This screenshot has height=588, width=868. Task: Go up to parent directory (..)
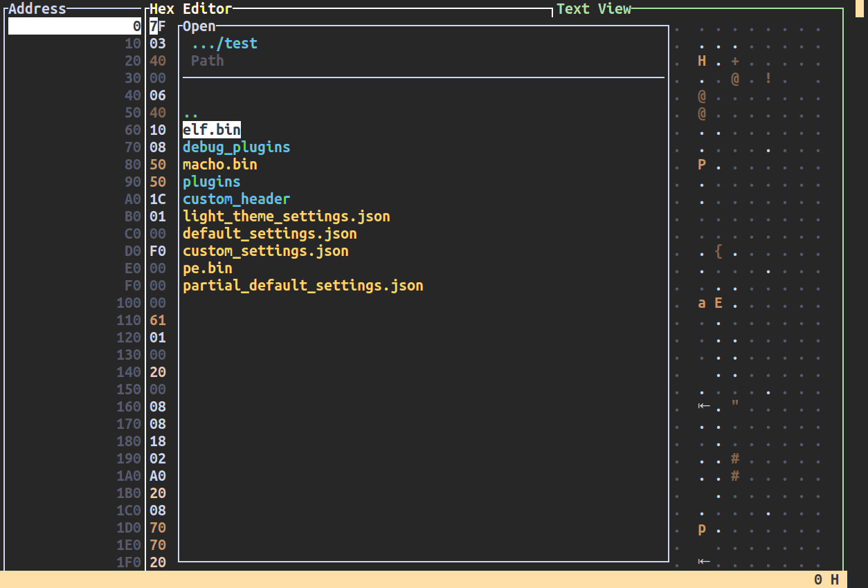tap(191, 113)
